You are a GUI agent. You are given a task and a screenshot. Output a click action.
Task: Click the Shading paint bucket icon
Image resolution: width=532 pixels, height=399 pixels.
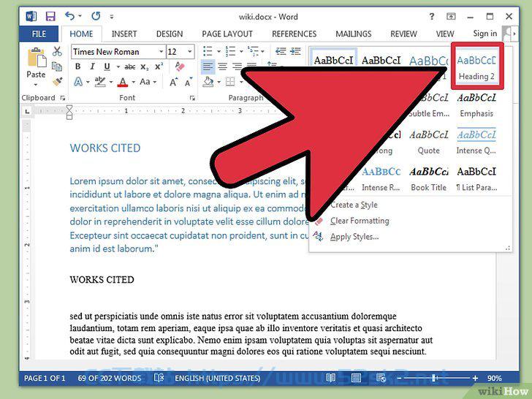[208, 82]
